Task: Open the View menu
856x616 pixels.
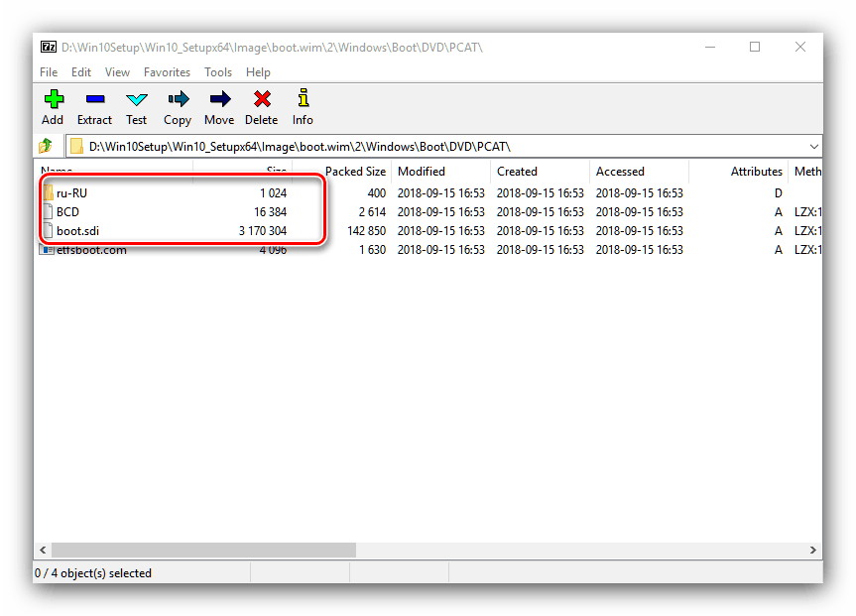Action: coord(117,72)
